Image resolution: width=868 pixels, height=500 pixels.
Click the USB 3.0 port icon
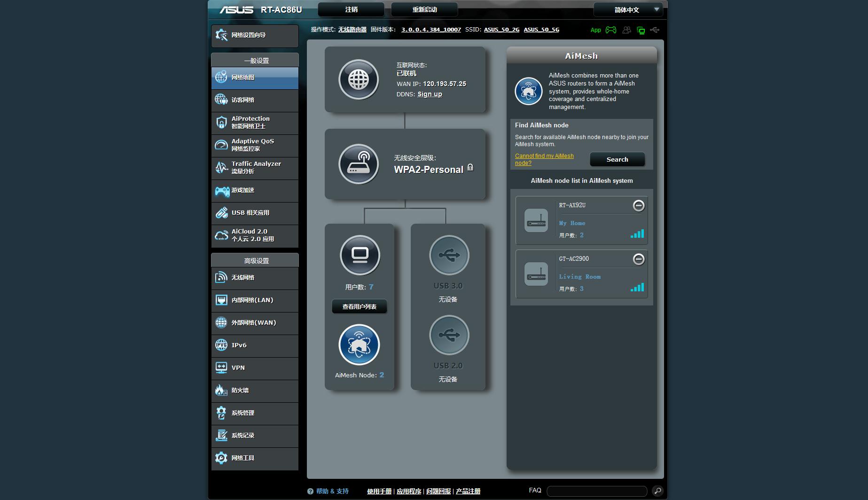click(449, 255)
